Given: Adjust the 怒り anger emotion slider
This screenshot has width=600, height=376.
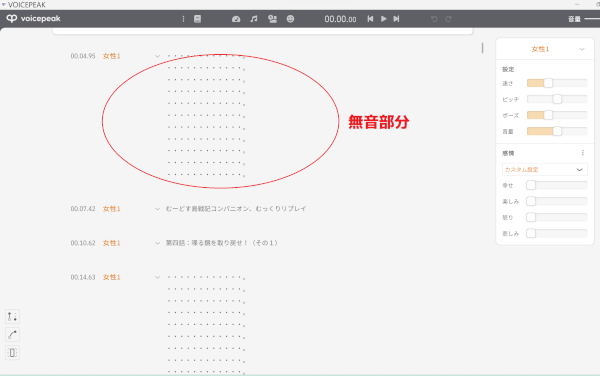Looking at the screenshot, I should (557, 217).
